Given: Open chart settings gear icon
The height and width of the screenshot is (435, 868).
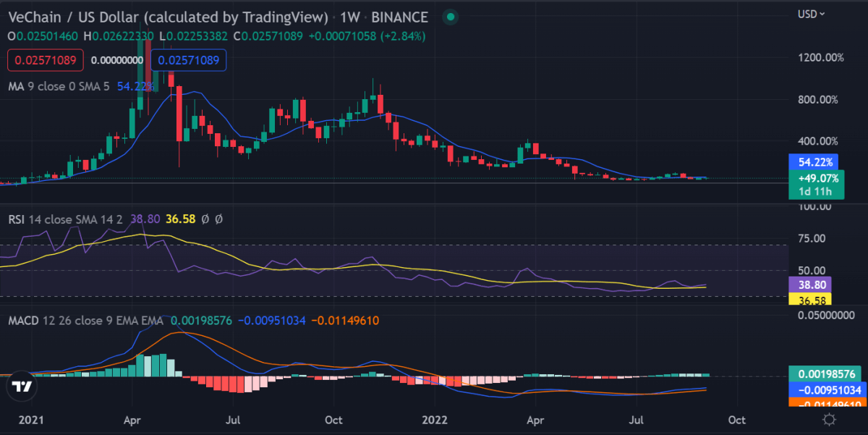Looking at the screenshot, I should pos(830,420).
